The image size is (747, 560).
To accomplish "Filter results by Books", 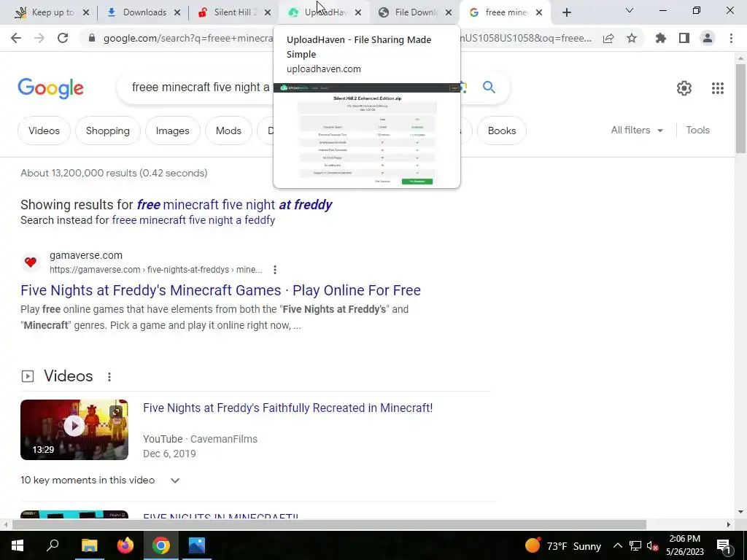I will pyautogui.click(x=502, y=131).
